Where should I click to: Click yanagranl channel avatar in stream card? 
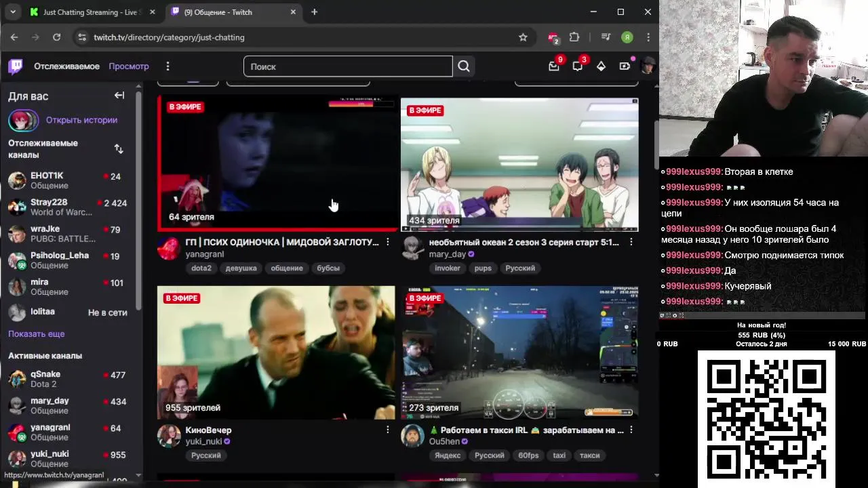[169, 249]
